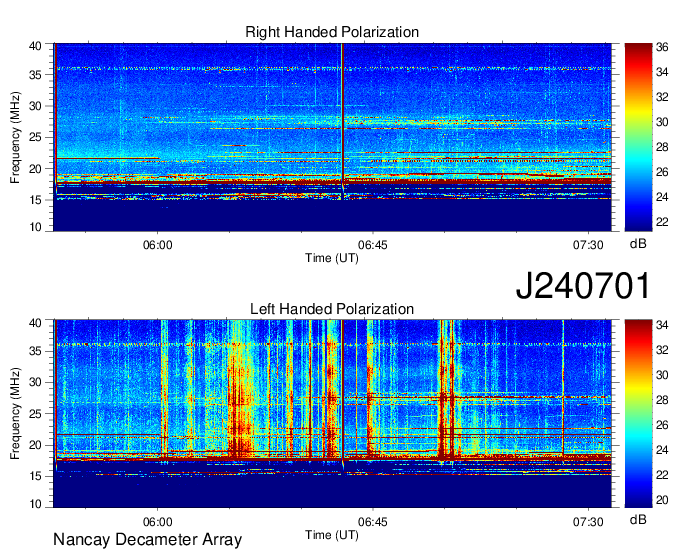Screen dimensions: 680x552
Task: Click the right-handed plot's color scale bar
Action: click(638, 137)
